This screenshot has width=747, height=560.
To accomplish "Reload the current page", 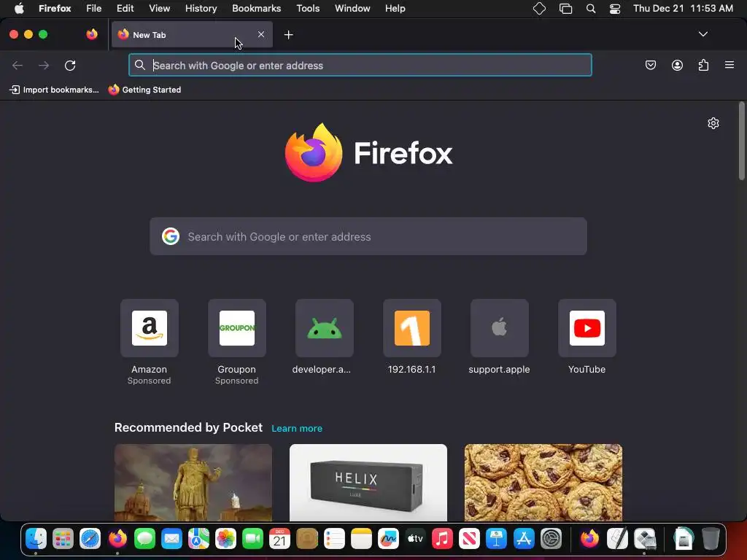I will pos(70,65).
